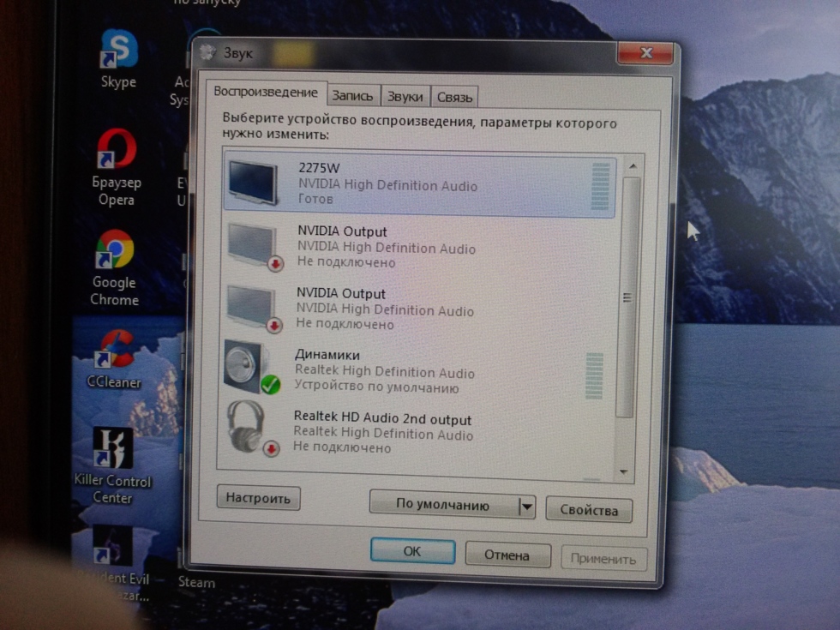Expand the По умолчанию dropdown arrow
The width and height of the screenshot is (840, 630).
tap(527, 507)
